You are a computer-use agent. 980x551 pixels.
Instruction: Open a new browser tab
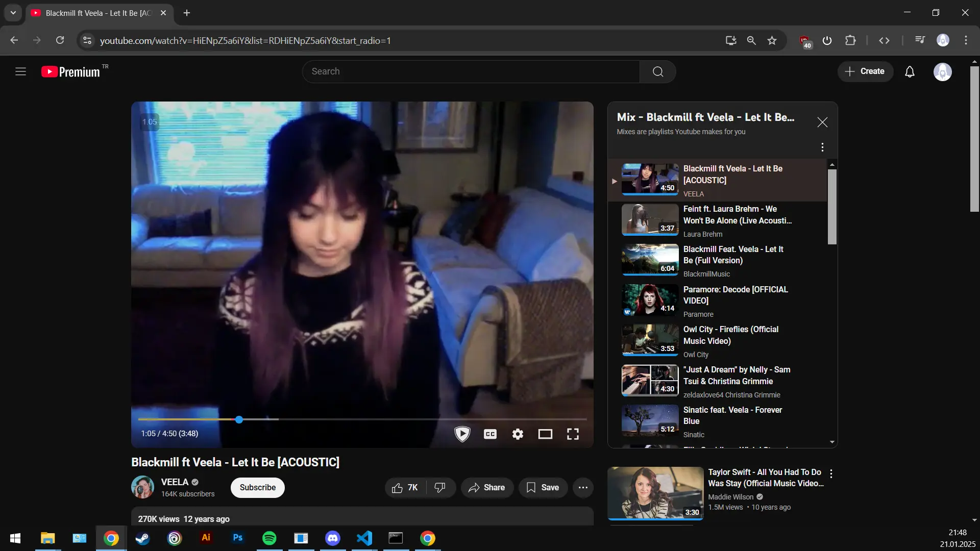187,13
